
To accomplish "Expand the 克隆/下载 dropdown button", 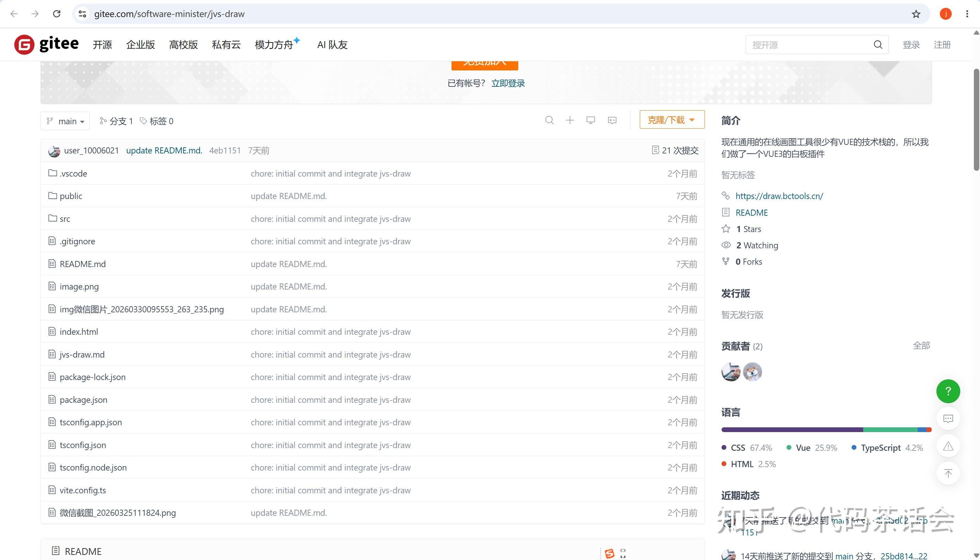I will point(672,120).
